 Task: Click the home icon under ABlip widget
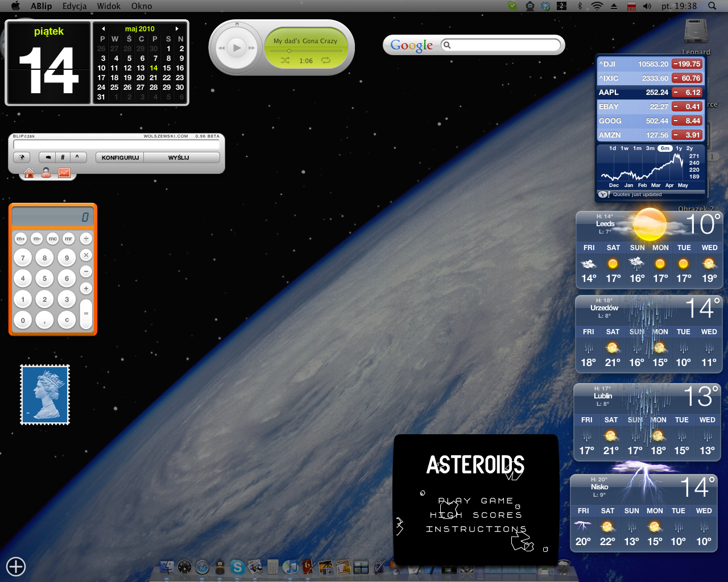[x=29, y=173]
